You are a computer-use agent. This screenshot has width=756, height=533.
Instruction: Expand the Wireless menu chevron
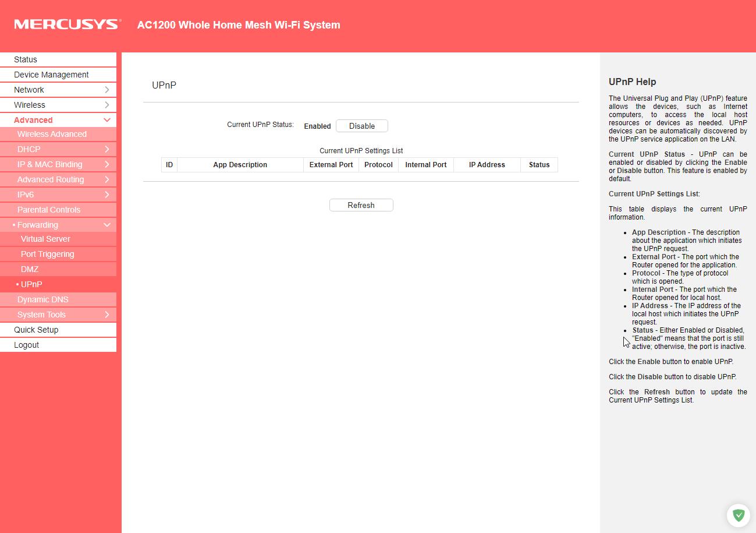coord(107,105)
